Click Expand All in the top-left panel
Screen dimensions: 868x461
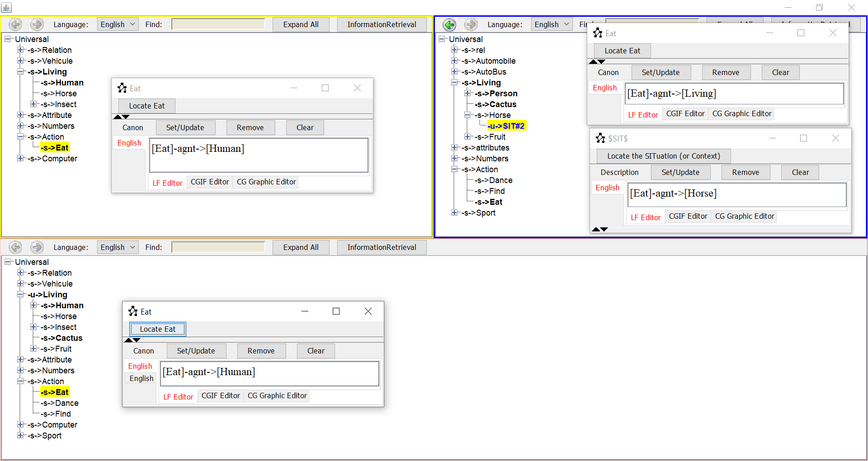point(301,24)
